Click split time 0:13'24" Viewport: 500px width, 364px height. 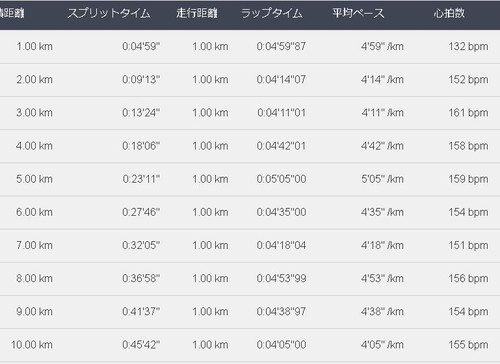coord(141,113)
